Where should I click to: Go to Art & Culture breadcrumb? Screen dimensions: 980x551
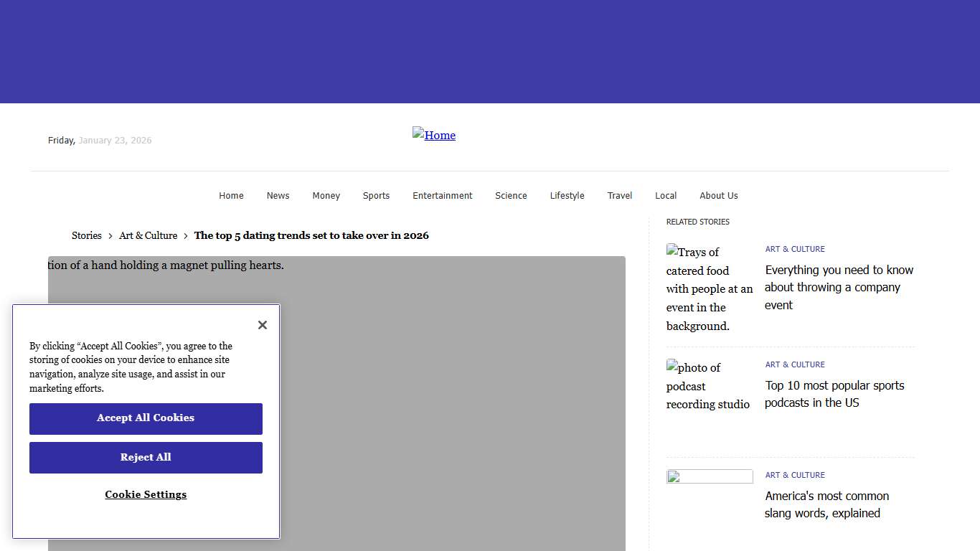coord(148,235)
